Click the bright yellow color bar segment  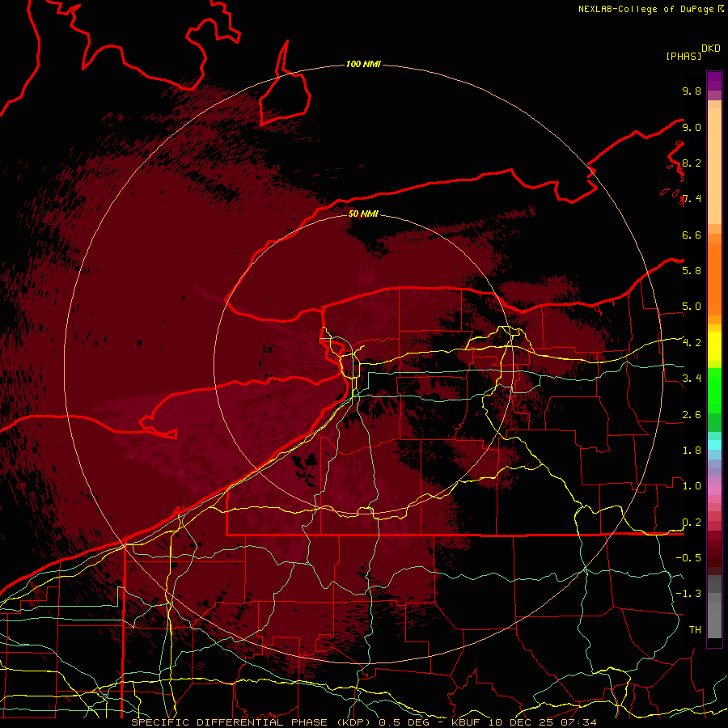pos(714,346)
